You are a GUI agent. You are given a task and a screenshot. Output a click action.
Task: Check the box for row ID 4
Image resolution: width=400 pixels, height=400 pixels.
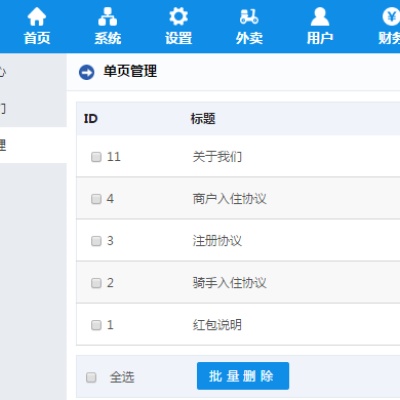click(x=96, y=199)
